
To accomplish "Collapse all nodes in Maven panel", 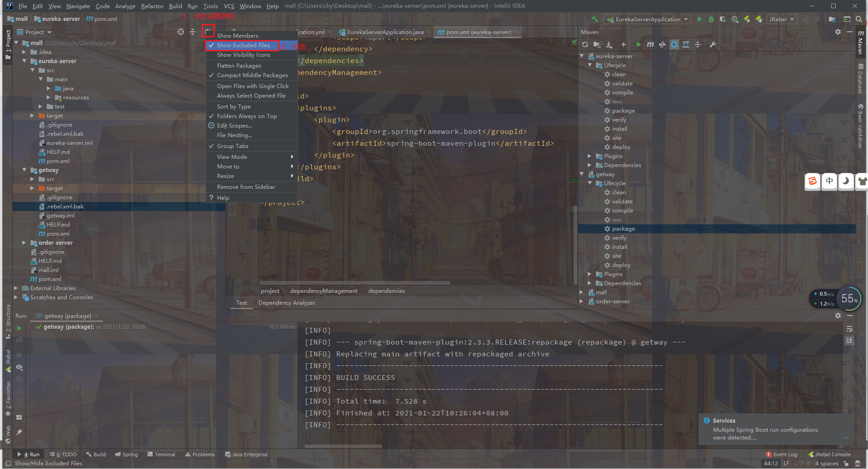I will [698, 44].
